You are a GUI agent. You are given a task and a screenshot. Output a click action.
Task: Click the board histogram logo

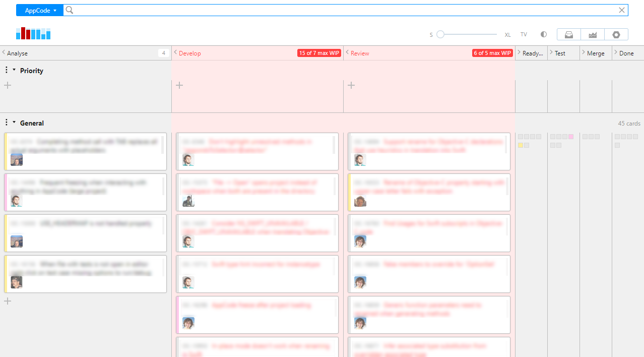coord(33,34)
